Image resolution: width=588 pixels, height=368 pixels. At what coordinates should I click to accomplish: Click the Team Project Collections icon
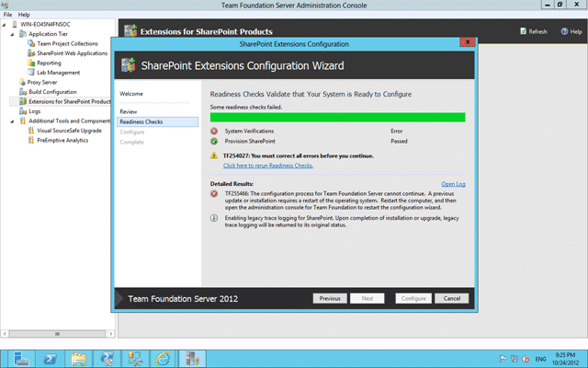pos(31,43)
